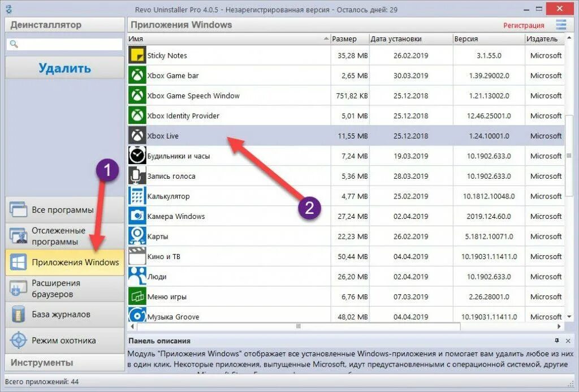This screenshot has width=579, height=392.
Task: Open База журналов section
Action: [64, 315]
